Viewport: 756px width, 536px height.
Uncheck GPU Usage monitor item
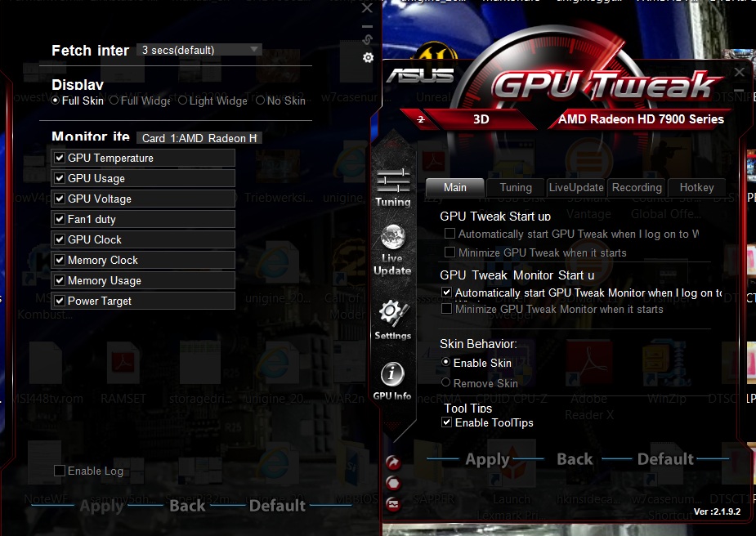(x=60, y=178)
